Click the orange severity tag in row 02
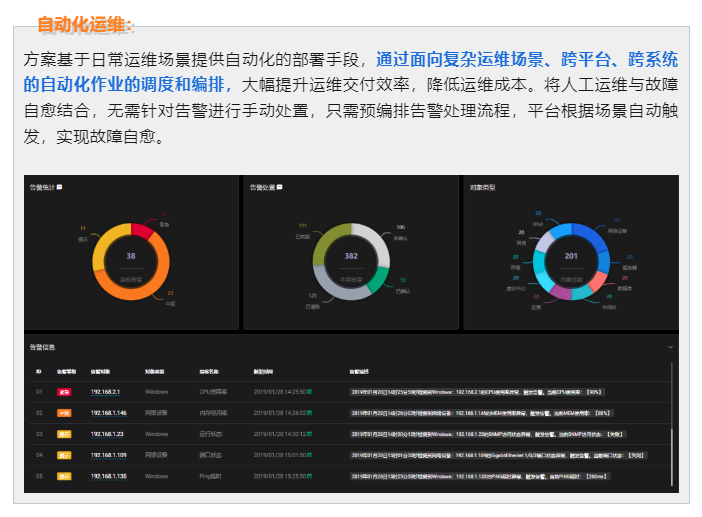The width and height of the screenshot is (702, 517). (x=64, y=413)
